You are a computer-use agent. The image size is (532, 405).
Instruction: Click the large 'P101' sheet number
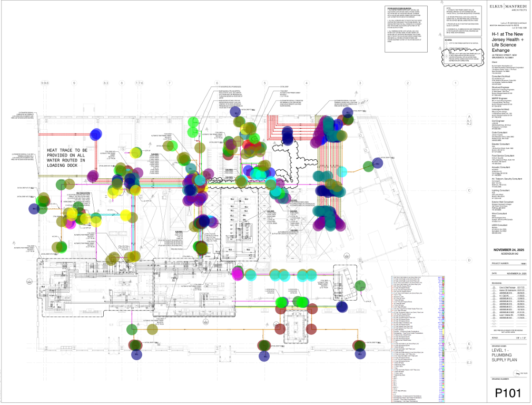tap(508, 393)
